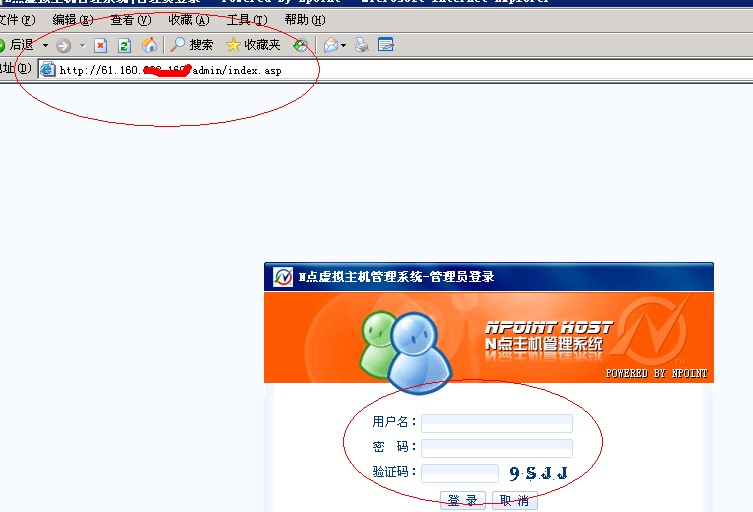The height and width of the screenshot is (512, 753).
Task: Click the Edit page icon in toolbar
Action: point(386,45)
